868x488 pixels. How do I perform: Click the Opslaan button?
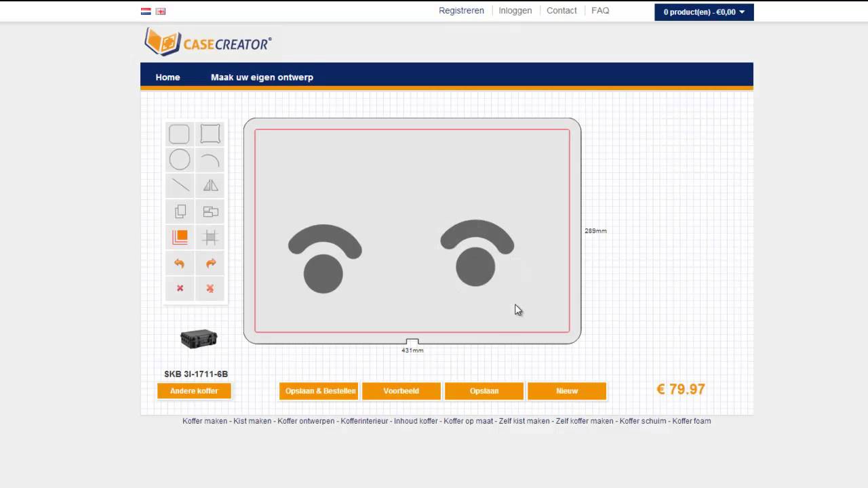click(484, 391)
